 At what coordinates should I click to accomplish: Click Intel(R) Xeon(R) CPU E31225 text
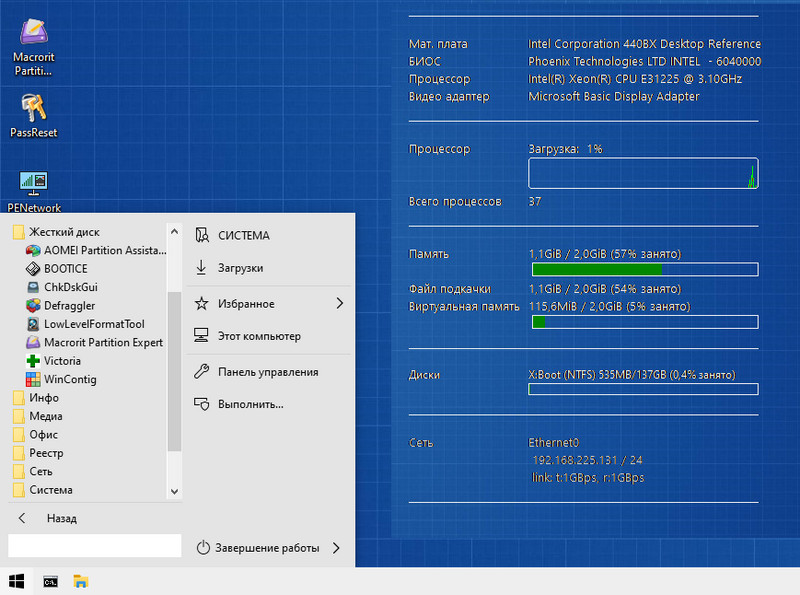(635, 79)
